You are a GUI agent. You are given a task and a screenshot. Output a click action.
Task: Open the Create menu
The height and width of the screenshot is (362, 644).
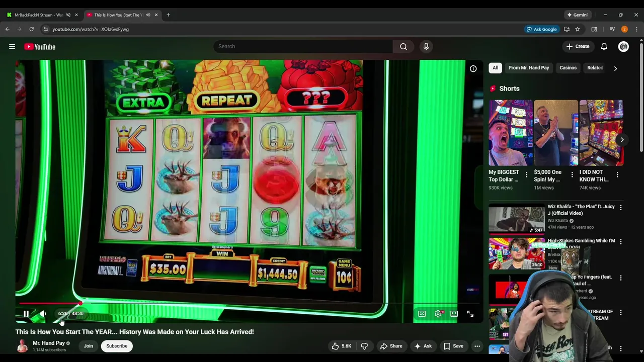click(x=578, y=46)
